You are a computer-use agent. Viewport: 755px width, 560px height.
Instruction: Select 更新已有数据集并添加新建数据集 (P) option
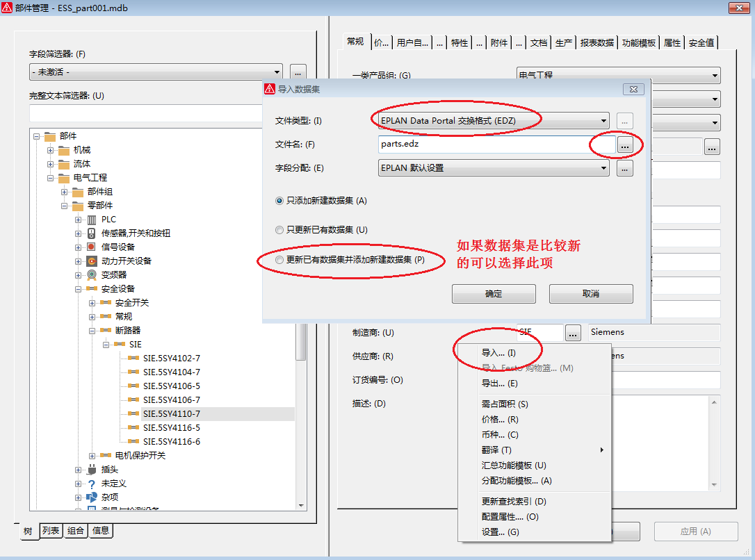coord(279,261)
